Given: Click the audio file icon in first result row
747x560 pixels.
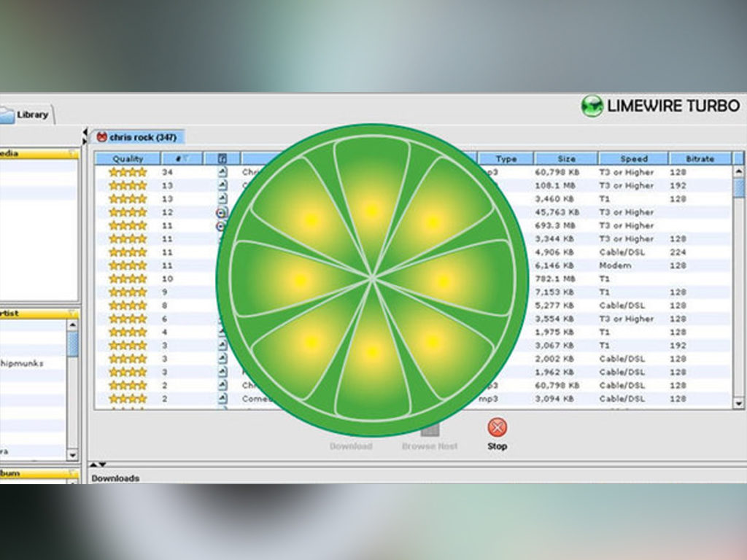Looking at the screenshot, I should (x=222, y=172).
